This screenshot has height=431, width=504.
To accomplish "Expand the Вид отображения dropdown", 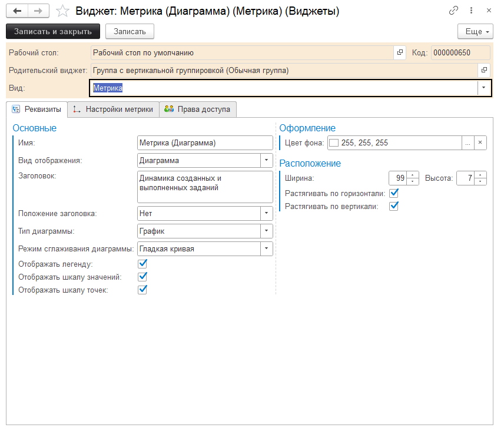I will point(266,160).
